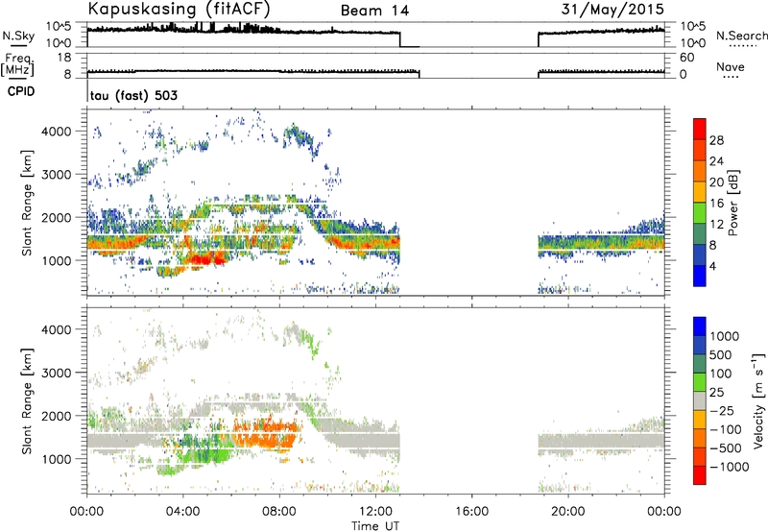
Task: Select the CPID row label
Action: tap(21, 91)
